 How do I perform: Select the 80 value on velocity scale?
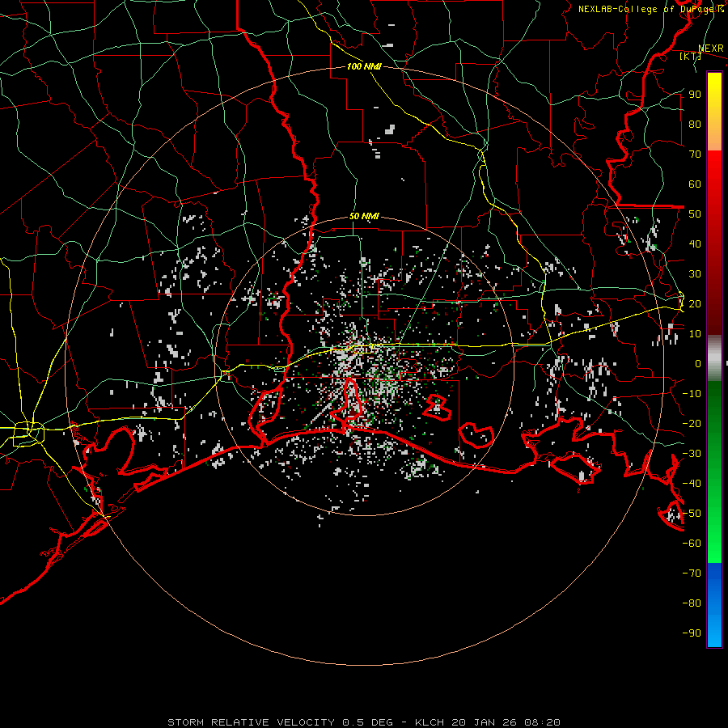click(x=695, y=125)
